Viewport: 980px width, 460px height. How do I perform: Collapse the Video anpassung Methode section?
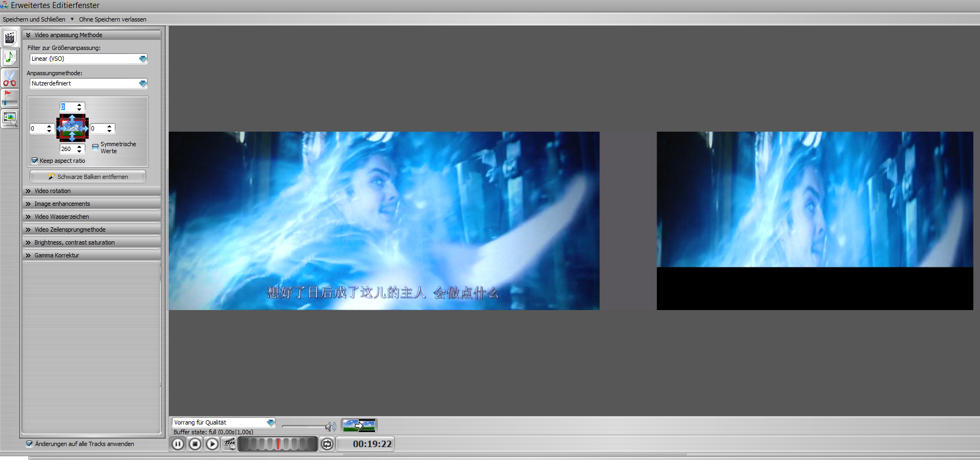91,35
